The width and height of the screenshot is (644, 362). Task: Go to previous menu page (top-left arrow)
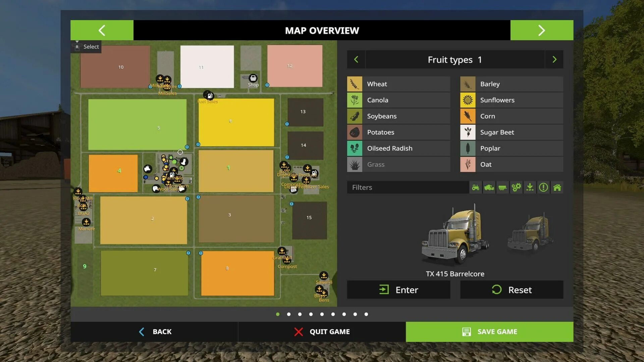(102, 31)
